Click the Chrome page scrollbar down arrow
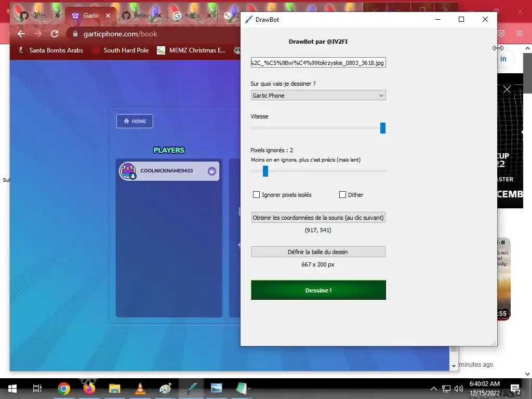The width and height of the screenshot is (532, 399). [454, 366]
